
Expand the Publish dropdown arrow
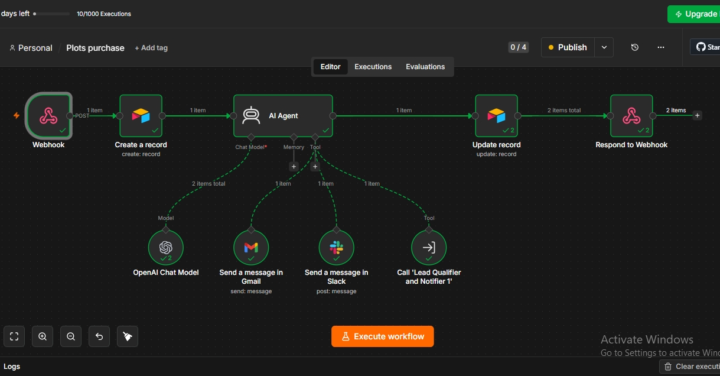pyautogui.click(x=604, y=47)
